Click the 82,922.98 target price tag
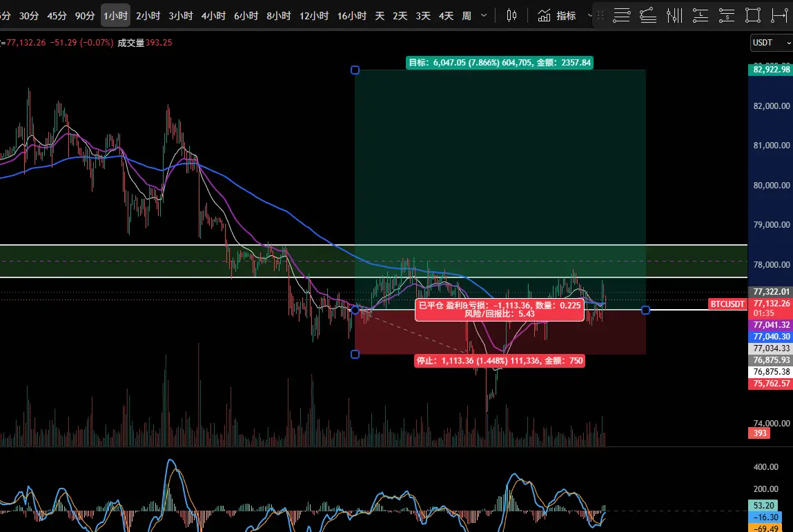Viewport: 793px width, 532px height. (x=771, y=69)
